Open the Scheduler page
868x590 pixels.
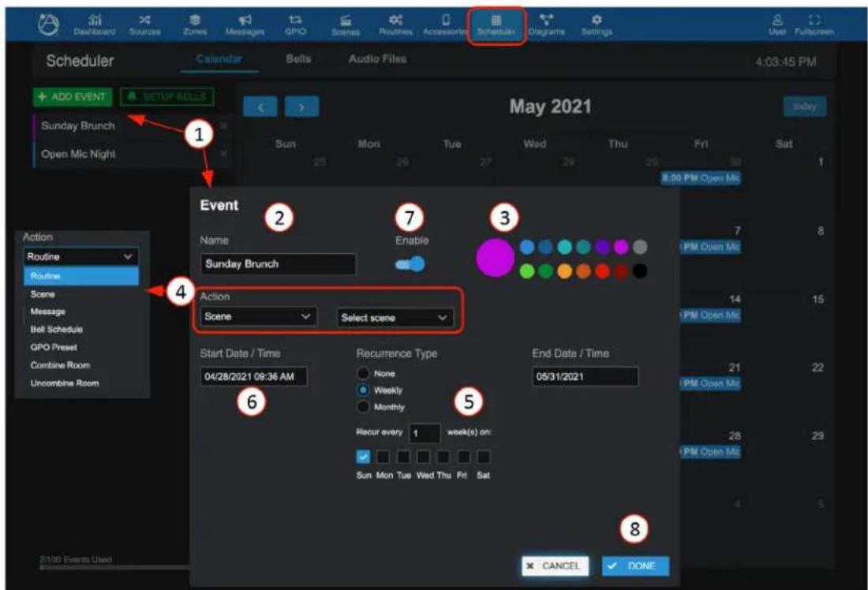click(x=496, y=25)
